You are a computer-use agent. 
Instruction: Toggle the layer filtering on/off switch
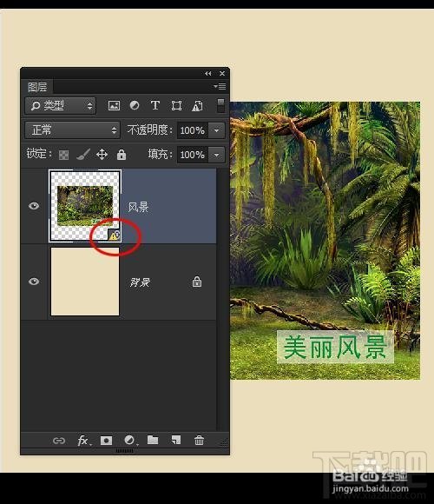coord(220,106)
